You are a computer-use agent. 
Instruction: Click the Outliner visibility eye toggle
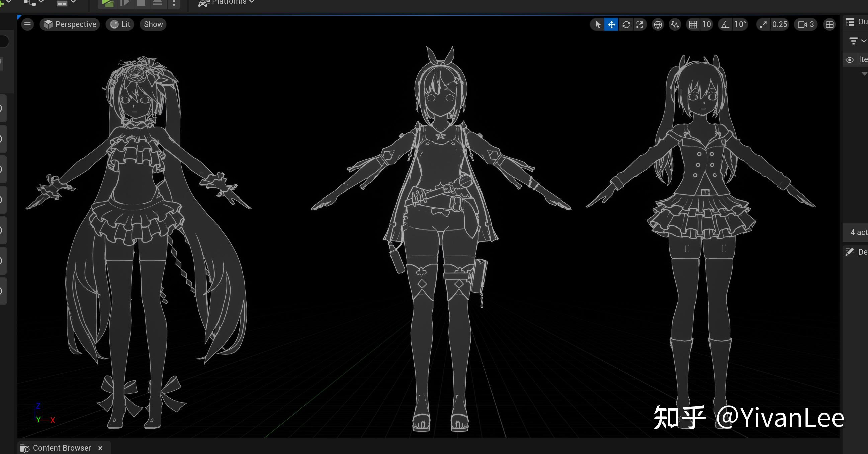(x=850, y=59)
